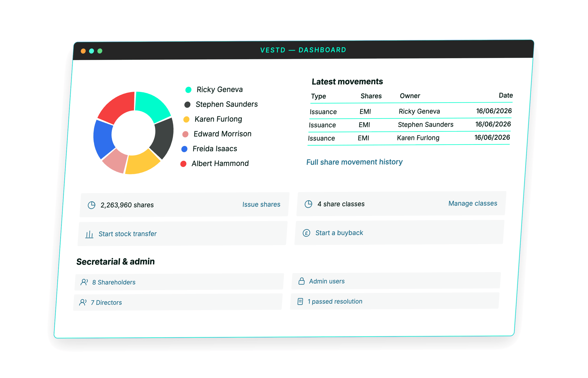Select the blue donut chart segment

click(103, 139)
